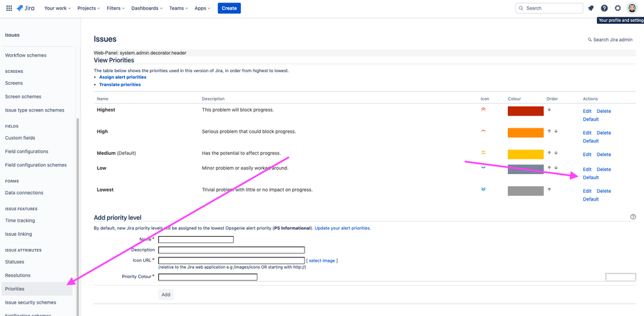Click the Lowest priority icon
Screen dimensions: 644x316
click(x=483, y=189)
